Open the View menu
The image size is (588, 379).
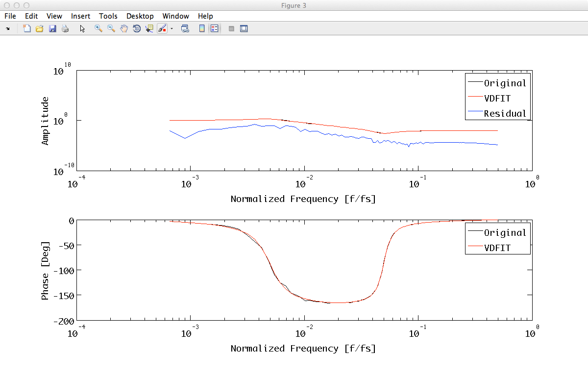click(x=54, y=16)
